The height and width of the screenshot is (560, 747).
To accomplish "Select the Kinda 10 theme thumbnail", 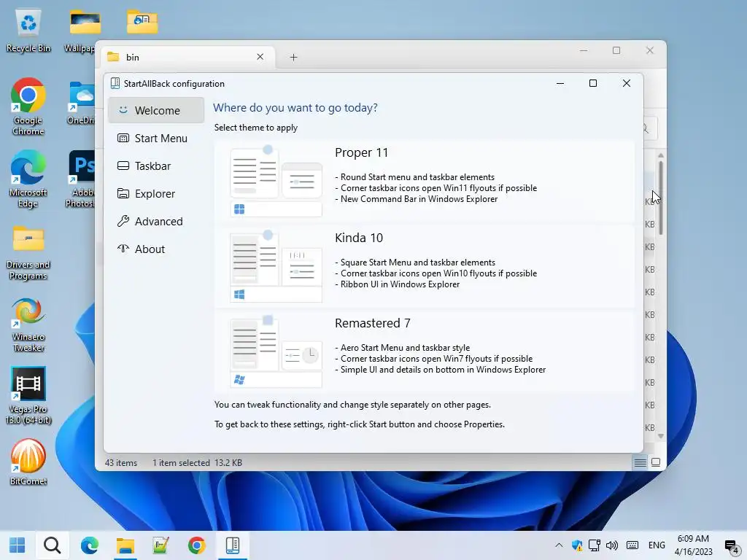I will point(276,266).
